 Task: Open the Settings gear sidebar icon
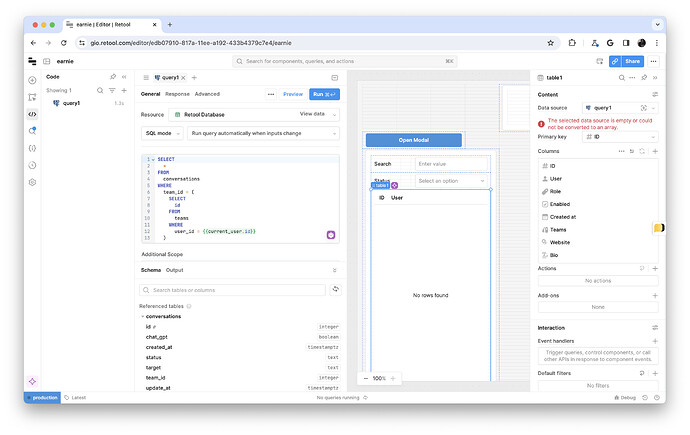coord(32,182)
